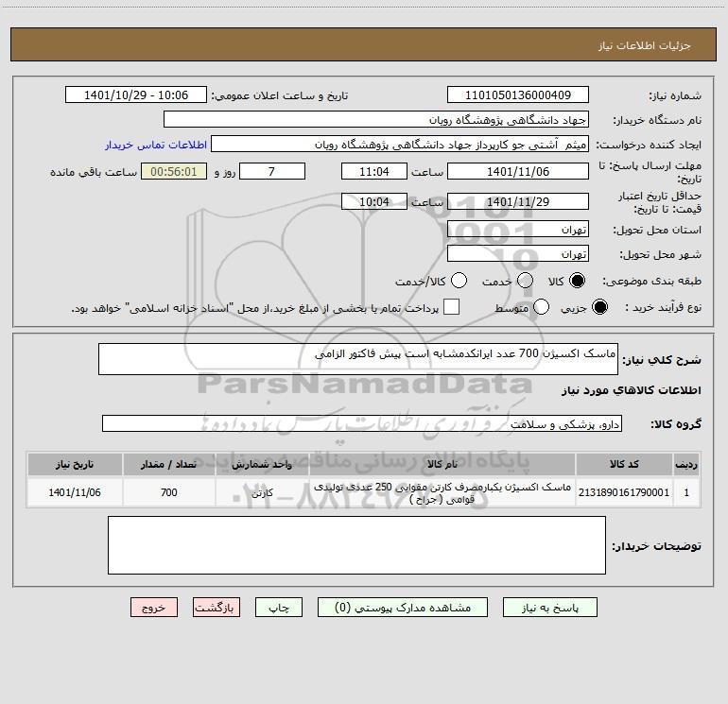The height and width of the screenshot is (704, 728).
Task: Click the need date cell 1401/11/06
Action: pyautogui.click(x=75, y=492)
